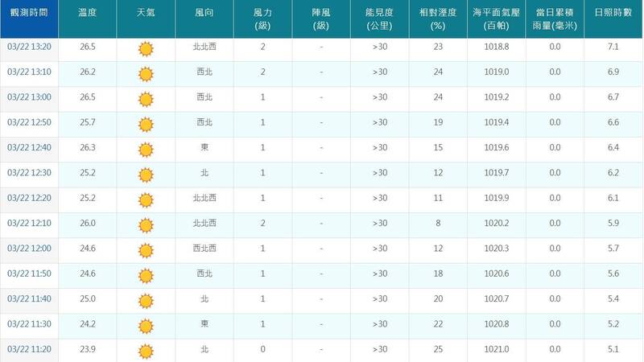This screenshot has width=644, height=362.
Task: Click the sunny icon for 03/22 12:00
Action: click(146, 251)
